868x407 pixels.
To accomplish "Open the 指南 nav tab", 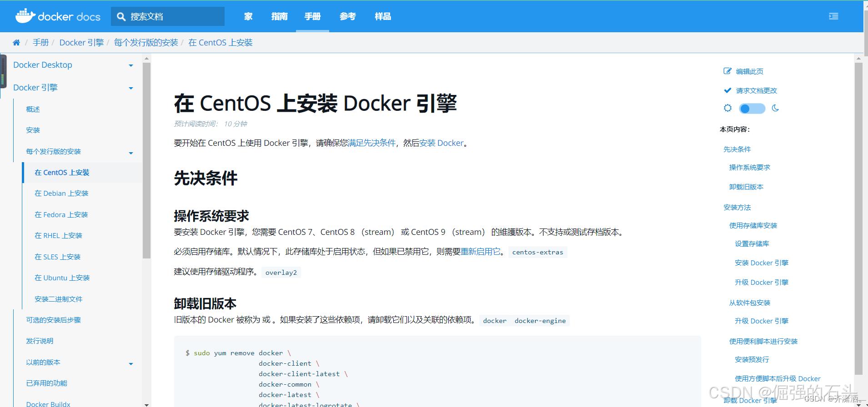I will coord(279,16).
